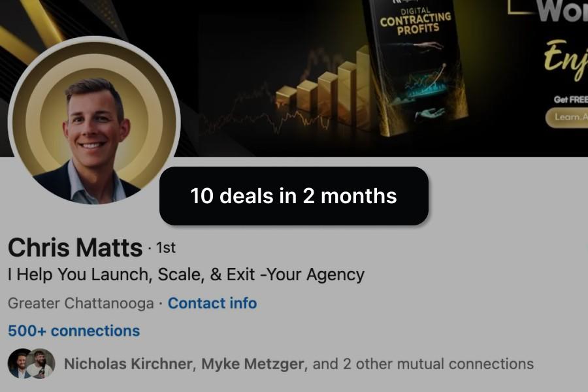The image size is (588, 392).
Task: Click the Launch, Scale, & Exit headline
Action: [x=186, y=274]
